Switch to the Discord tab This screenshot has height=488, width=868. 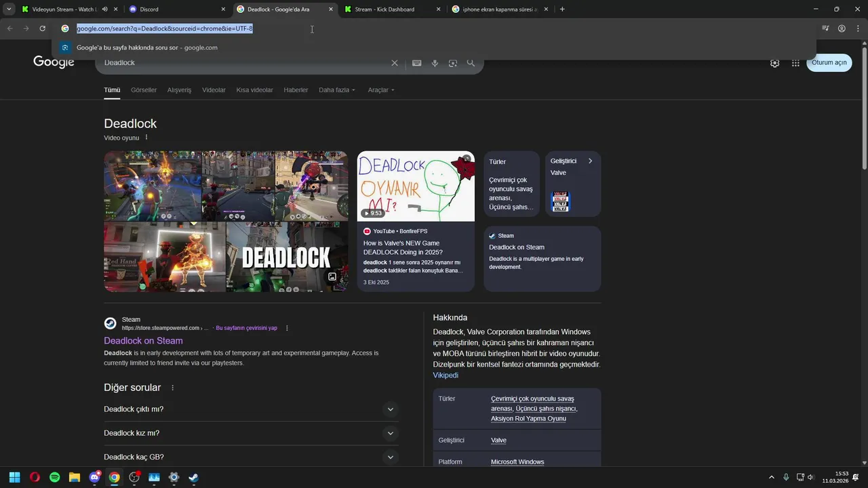pyautogui.click(x=178, y=9)
